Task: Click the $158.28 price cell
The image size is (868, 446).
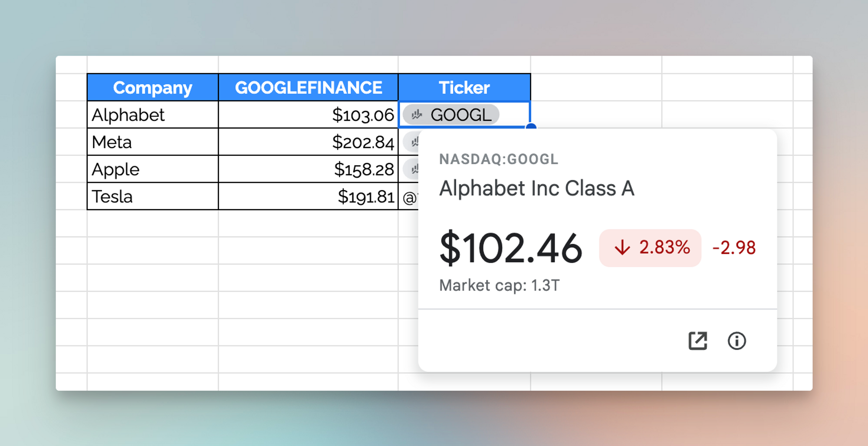Action: coord(308,169)
